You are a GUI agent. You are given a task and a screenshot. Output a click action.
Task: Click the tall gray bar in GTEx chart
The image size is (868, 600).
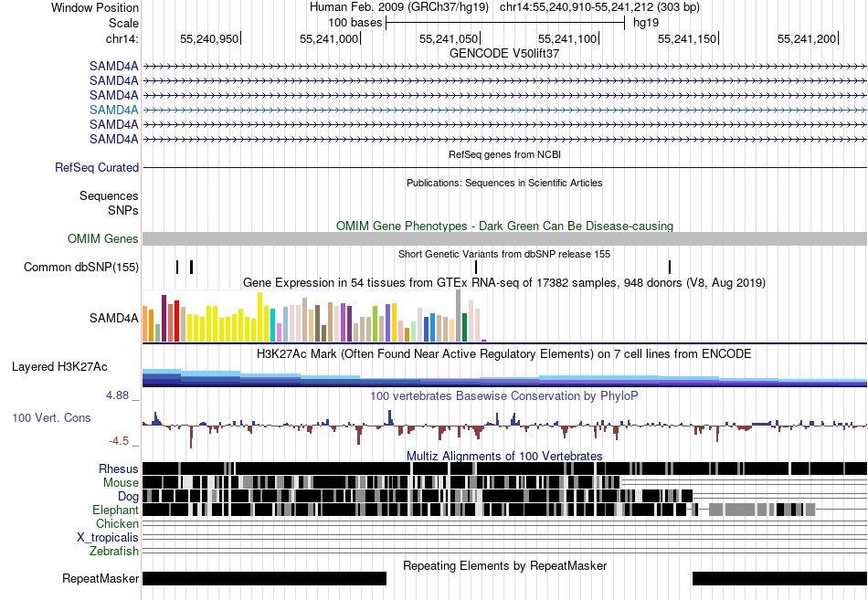(x=459, y=315)
